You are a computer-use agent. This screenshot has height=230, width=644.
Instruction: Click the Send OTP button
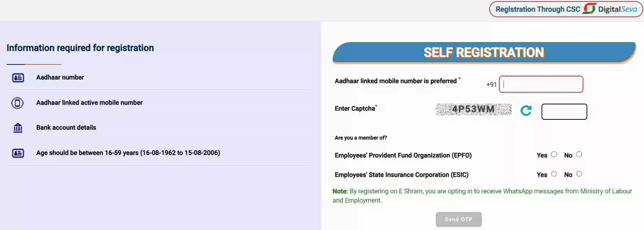(458, 219)
